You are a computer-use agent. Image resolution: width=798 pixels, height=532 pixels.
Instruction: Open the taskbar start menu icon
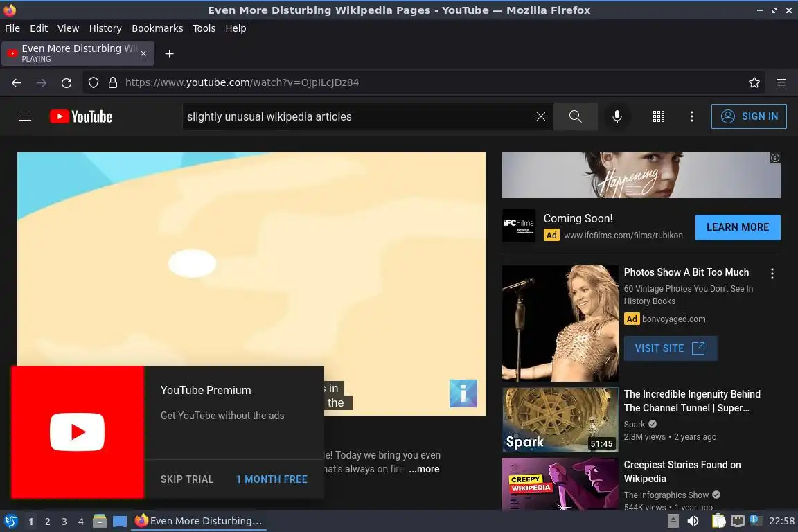[11, 521]
